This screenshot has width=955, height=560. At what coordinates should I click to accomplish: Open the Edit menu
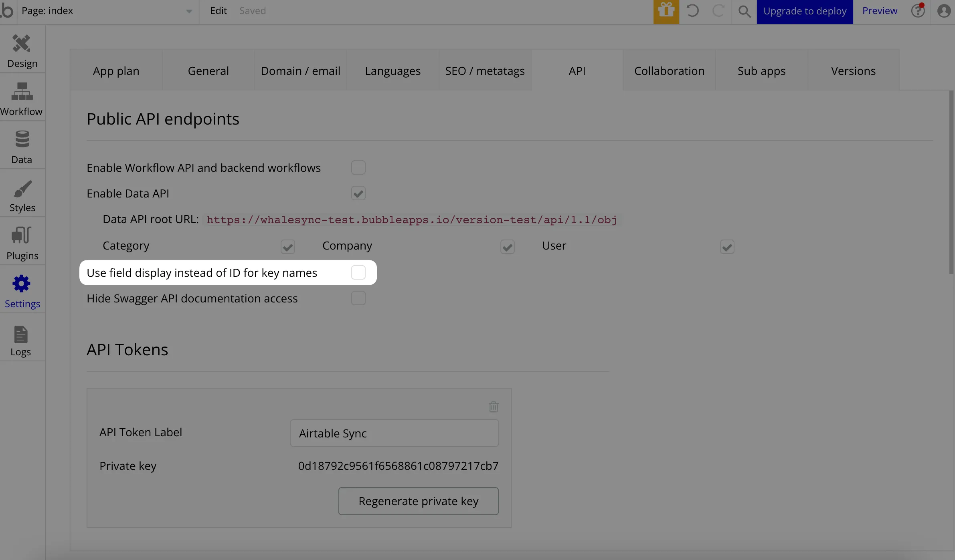(x=219, y=11)
